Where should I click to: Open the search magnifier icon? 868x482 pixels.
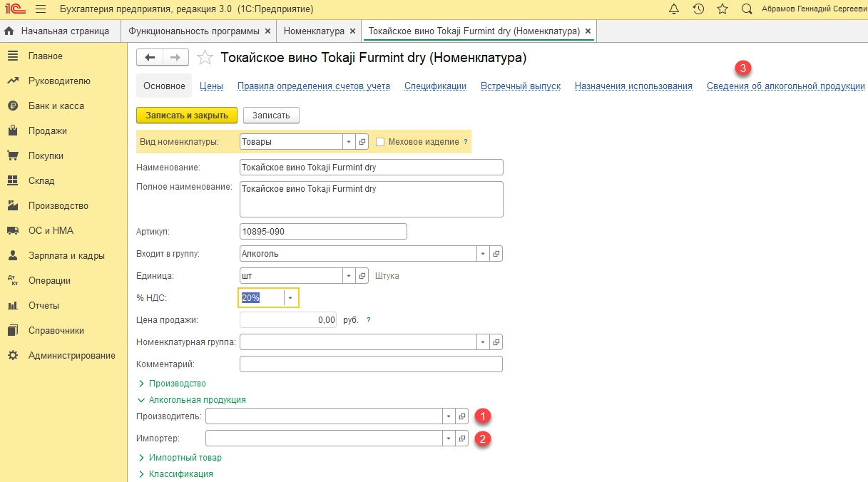pyautogui.click(x=747, y=9)
